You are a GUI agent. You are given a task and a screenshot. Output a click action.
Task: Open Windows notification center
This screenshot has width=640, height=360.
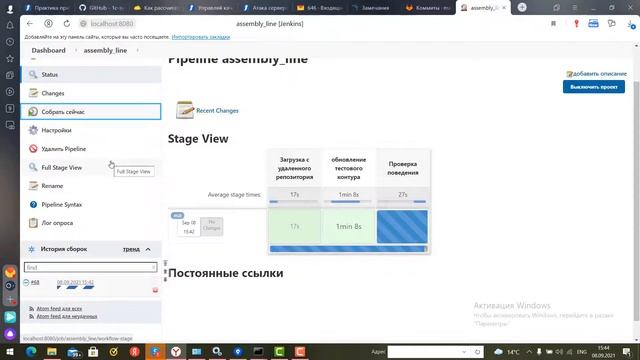[627, 351]
